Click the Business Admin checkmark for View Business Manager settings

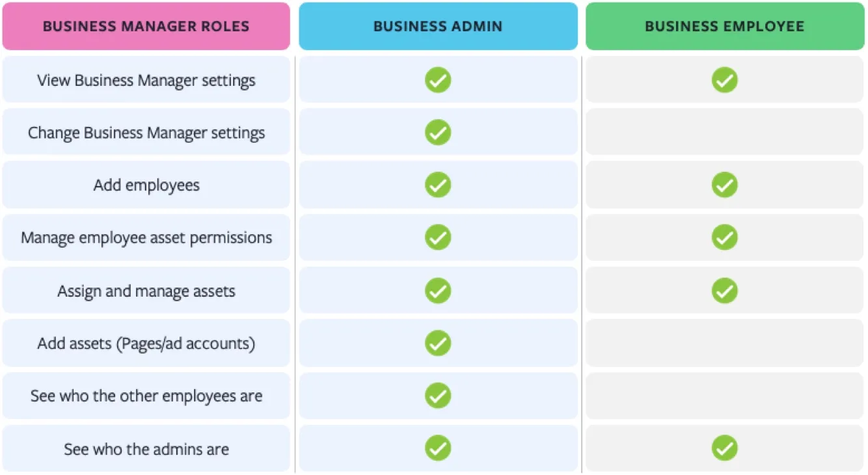click(x=438, y=80)
